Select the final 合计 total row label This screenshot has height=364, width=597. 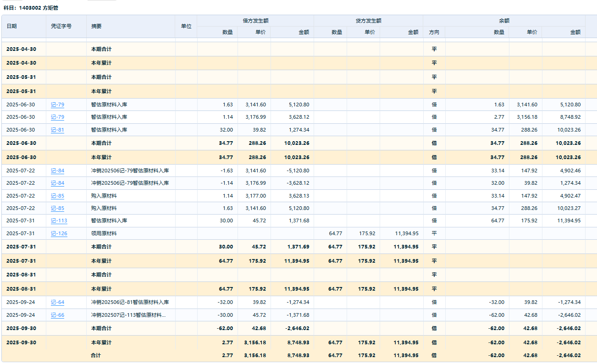(96, 356)
